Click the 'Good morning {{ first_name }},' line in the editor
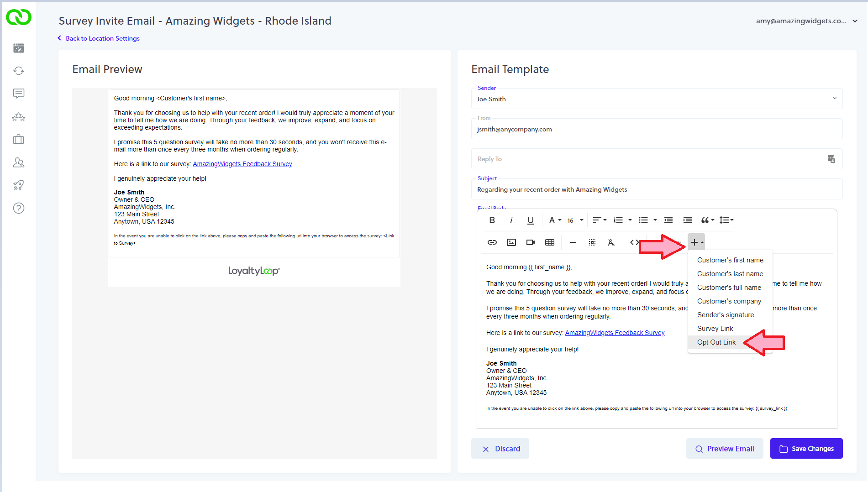 click(529, 267)
